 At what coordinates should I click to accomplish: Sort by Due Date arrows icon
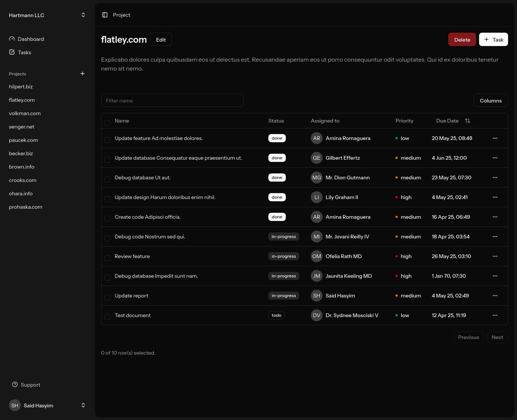click(468, 121)
